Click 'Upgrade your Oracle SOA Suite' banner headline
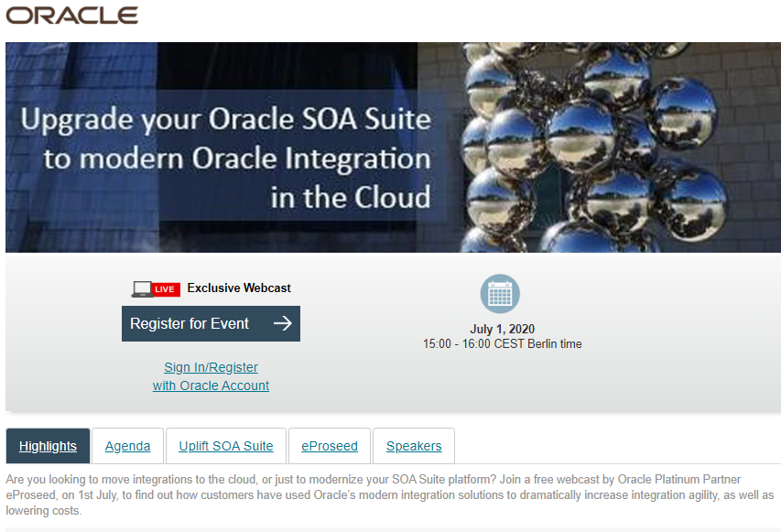 225,121
